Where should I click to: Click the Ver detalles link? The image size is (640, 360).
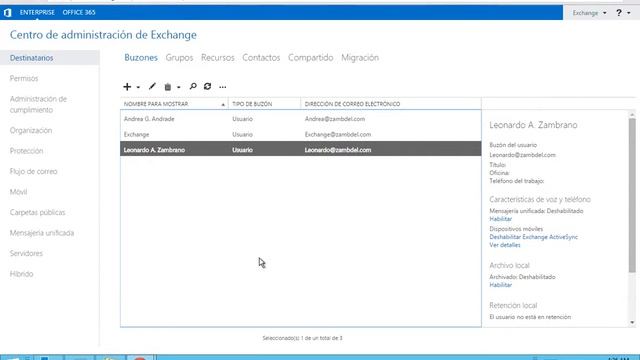[505, 245]
